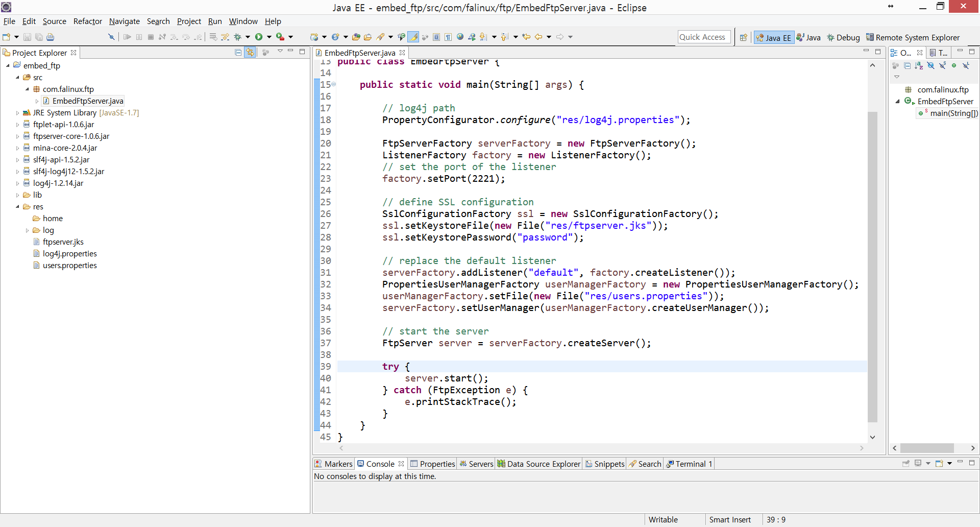
Task: Switch to the Java perspective
Action: click(808, 37)
